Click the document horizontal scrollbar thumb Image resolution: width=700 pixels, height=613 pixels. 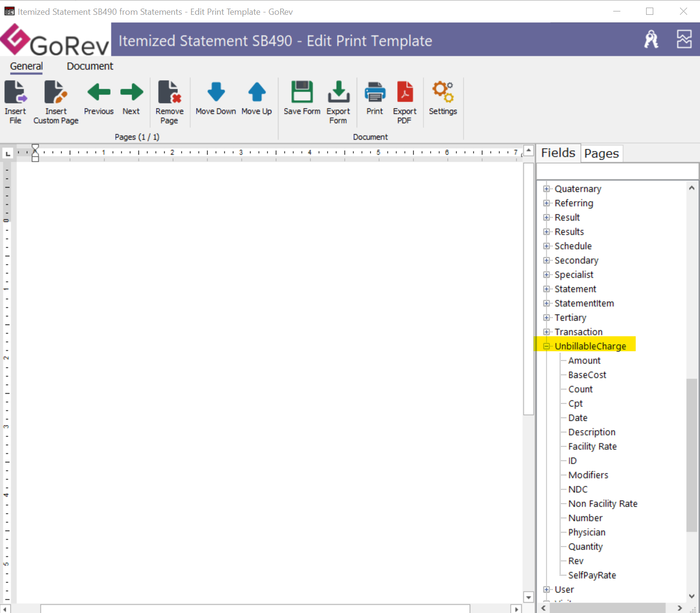(255, 609)
